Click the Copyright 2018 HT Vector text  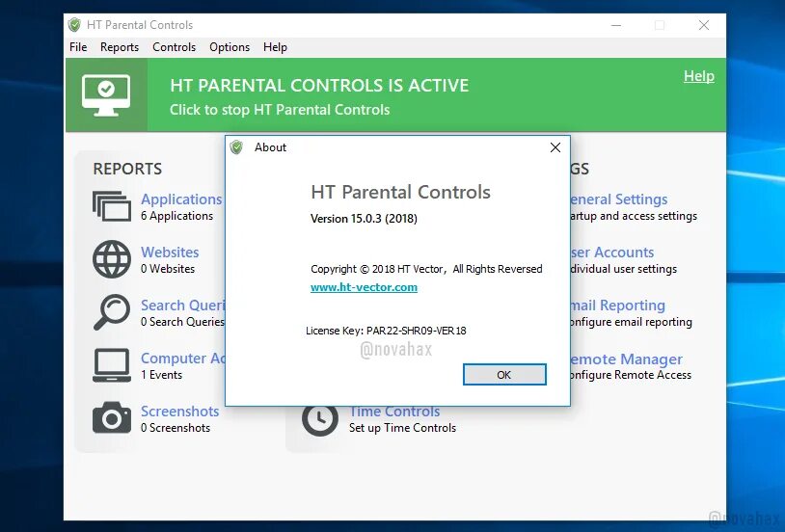426,269
